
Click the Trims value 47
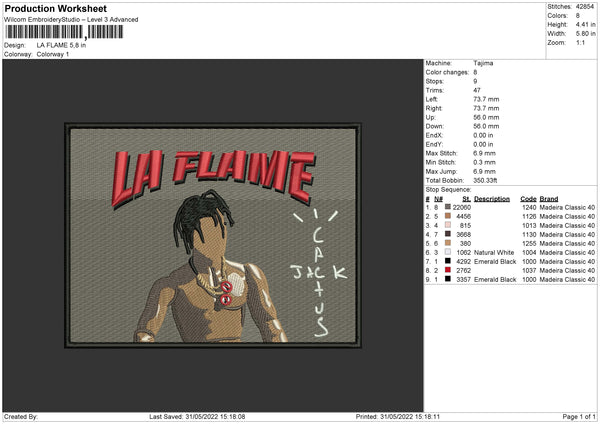(477, 90)
